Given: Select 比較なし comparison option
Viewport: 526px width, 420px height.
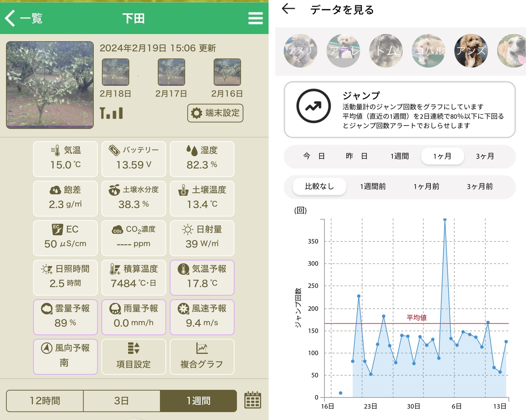Looking at the screenshot, I should (x=319, y=186).
